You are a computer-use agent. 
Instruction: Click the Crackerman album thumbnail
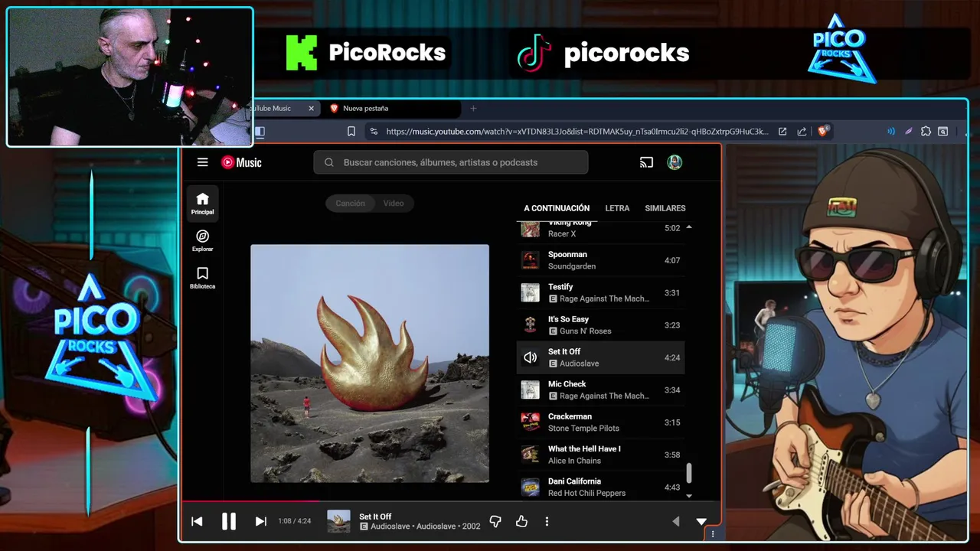[530, 422]
